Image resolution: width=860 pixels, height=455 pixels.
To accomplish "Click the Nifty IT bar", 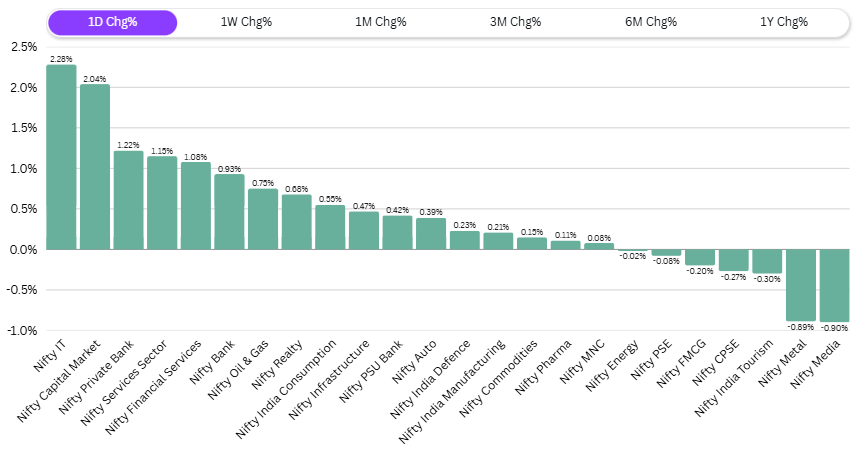I will (61, 157).
